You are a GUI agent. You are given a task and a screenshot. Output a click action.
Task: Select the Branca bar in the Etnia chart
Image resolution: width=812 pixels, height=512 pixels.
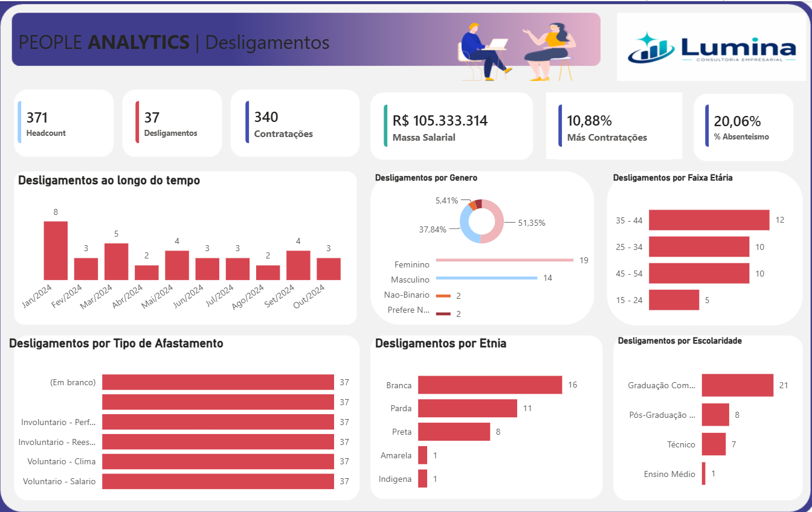coord(490,385)
